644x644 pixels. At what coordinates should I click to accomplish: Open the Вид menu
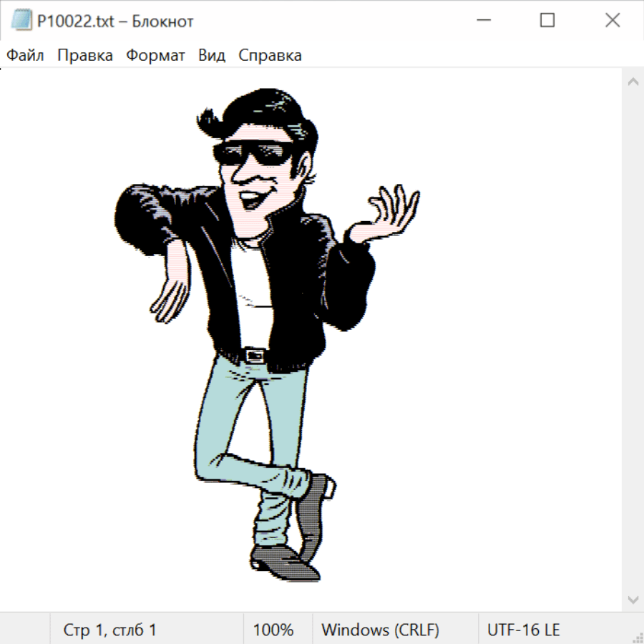point(211,56)
